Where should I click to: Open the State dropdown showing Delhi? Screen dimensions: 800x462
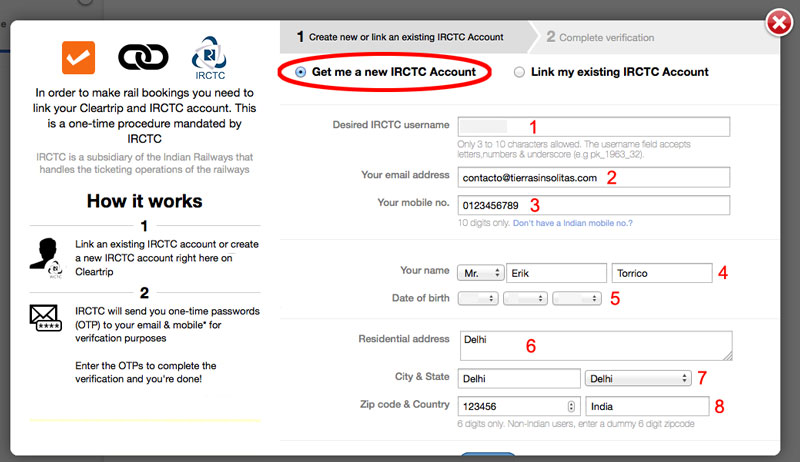tap(638, 378)
